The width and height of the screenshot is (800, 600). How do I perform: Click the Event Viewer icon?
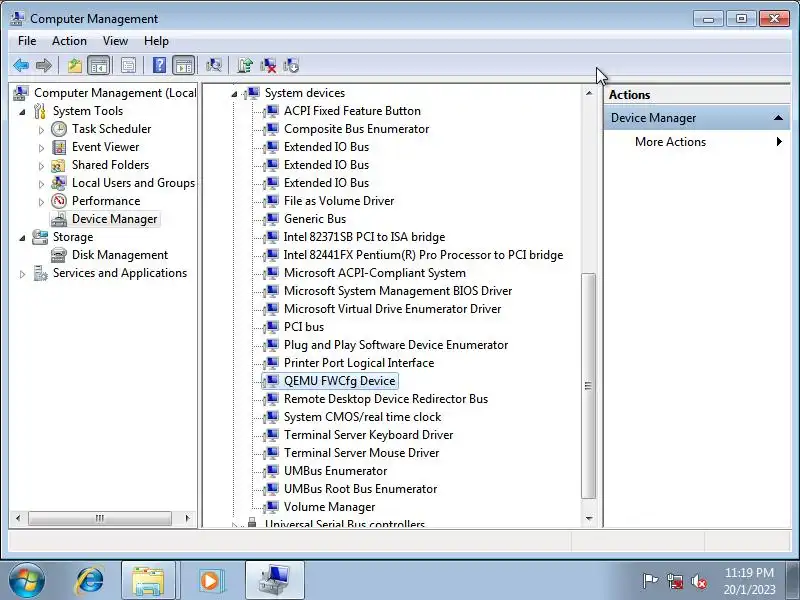point(59,147)
